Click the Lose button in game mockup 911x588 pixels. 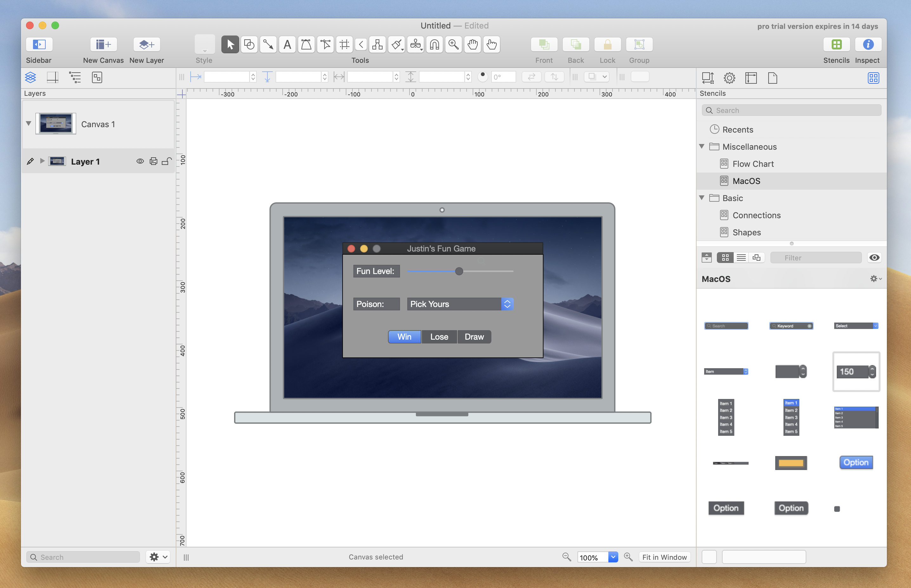[439, 336]
